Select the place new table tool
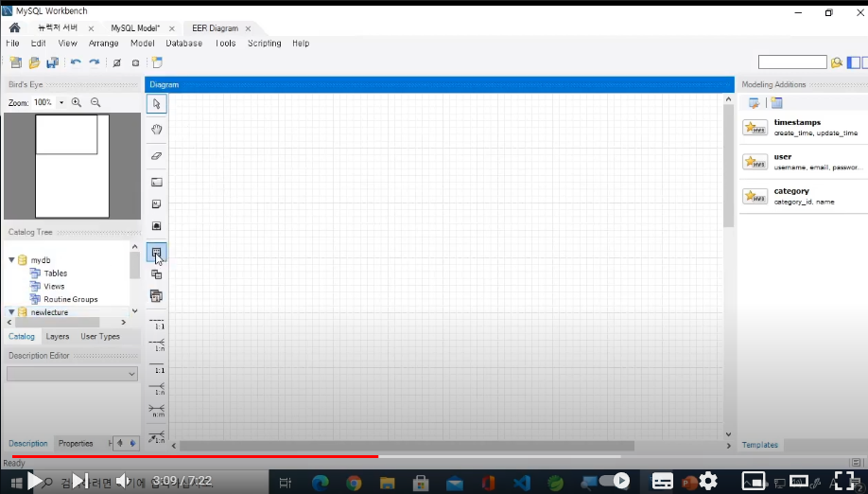 point(157,253)
